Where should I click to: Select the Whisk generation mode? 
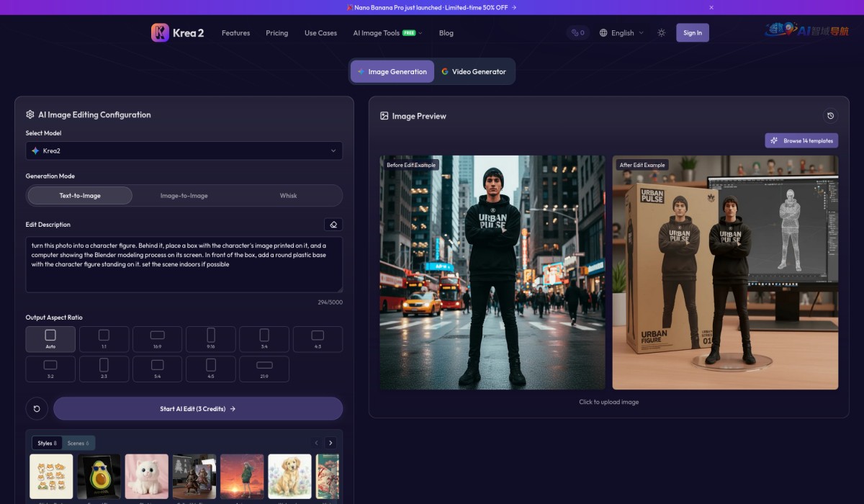click(288, 196)
